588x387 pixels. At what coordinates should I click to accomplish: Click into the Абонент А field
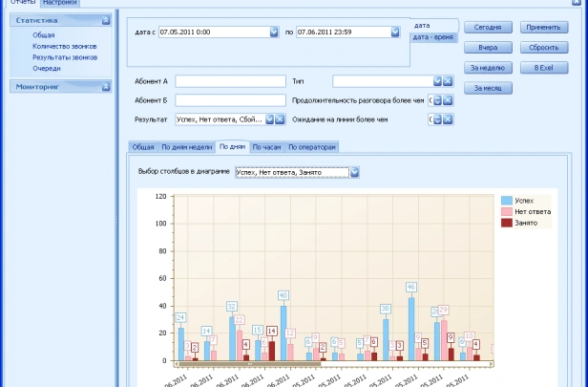(x=230, y=81)
